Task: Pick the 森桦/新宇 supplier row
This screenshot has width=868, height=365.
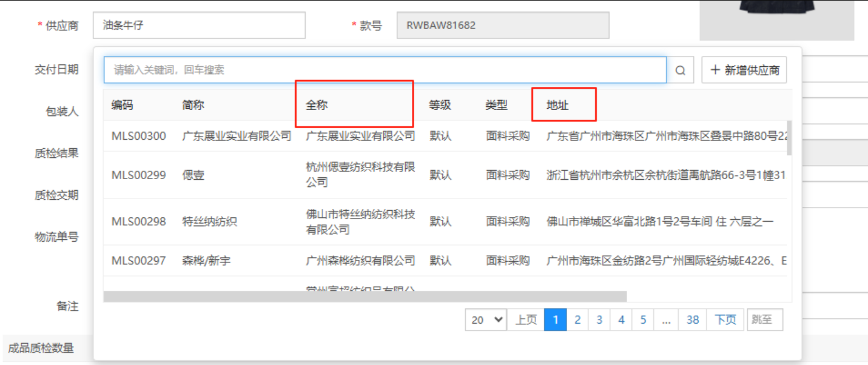Action: pyautogui.click(x=206, y=261)
